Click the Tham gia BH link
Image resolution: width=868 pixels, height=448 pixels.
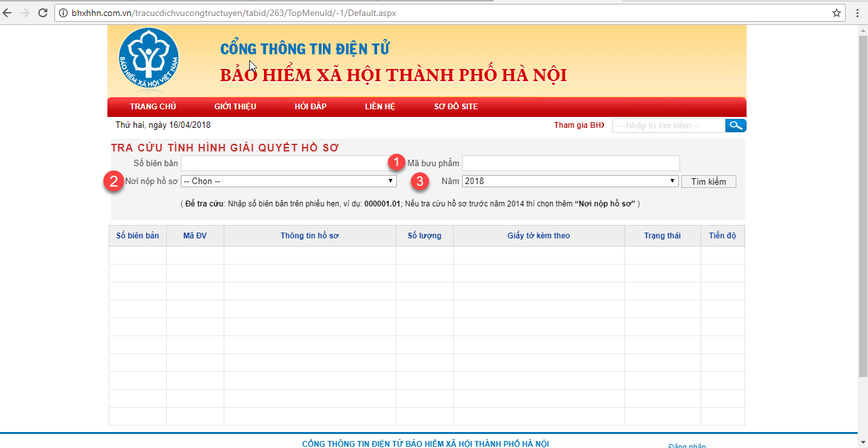coord(579,125)
